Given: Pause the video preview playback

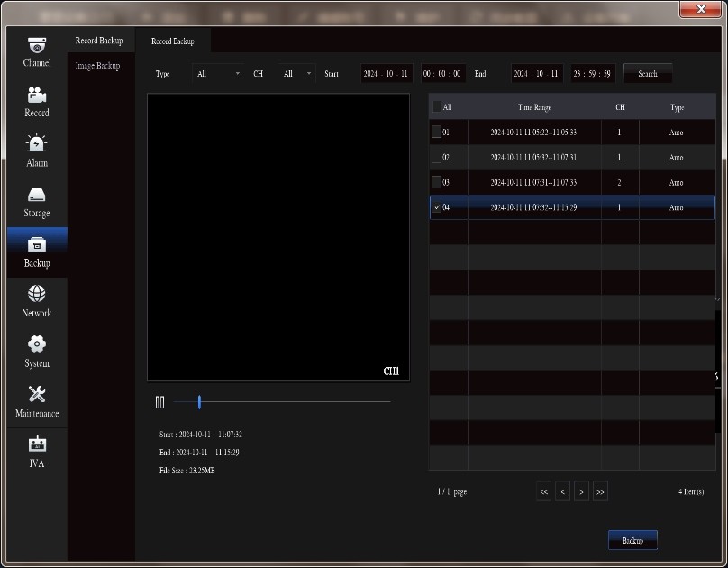Looking at the screenshot, I should tap(159, 402).
